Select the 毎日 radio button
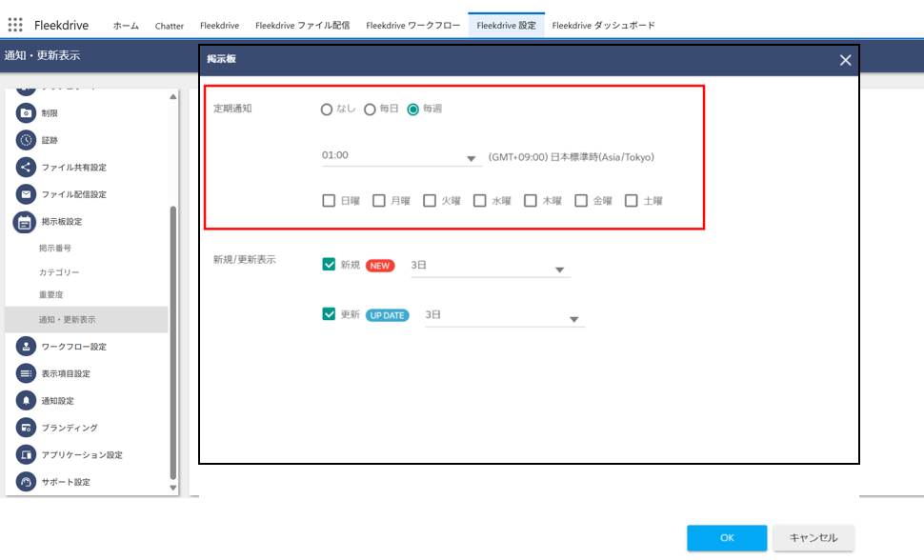 [x=370, y=110]
